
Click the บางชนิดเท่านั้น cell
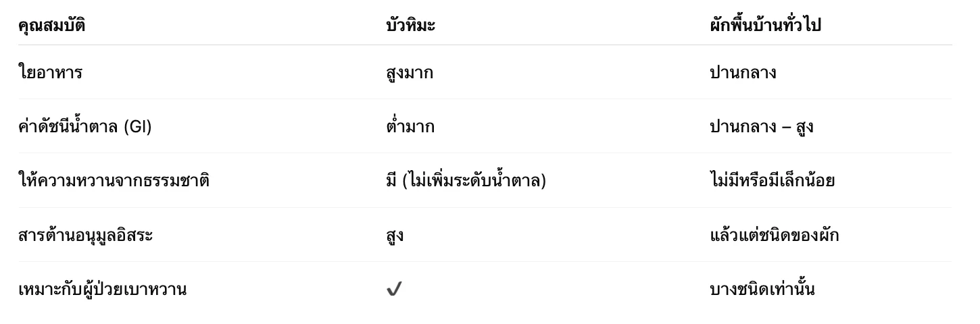[x=762, y=290]
